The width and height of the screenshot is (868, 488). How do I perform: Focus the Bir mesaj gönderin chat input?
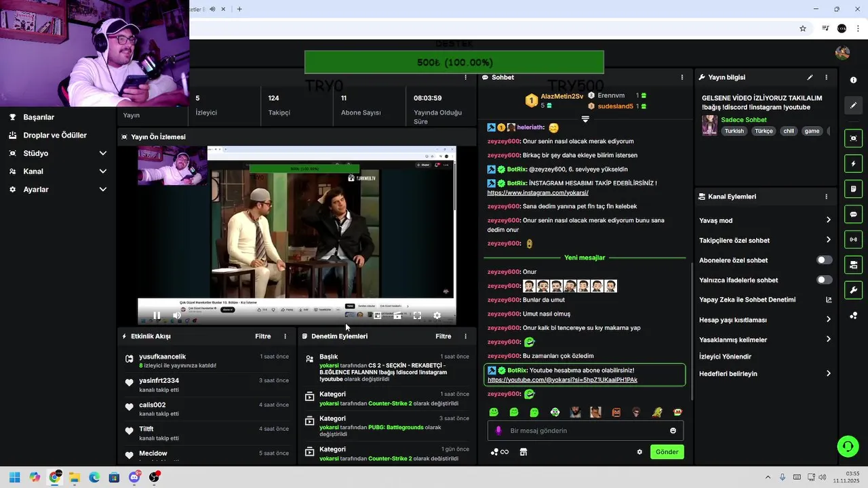point(585,430)
